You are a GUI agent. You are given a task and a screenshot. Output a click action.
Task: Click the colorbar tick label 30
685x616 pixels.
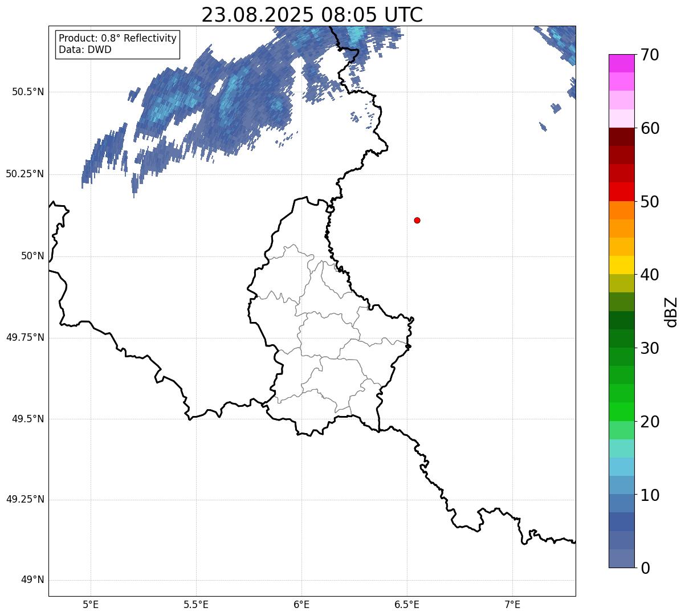(650, 348)
